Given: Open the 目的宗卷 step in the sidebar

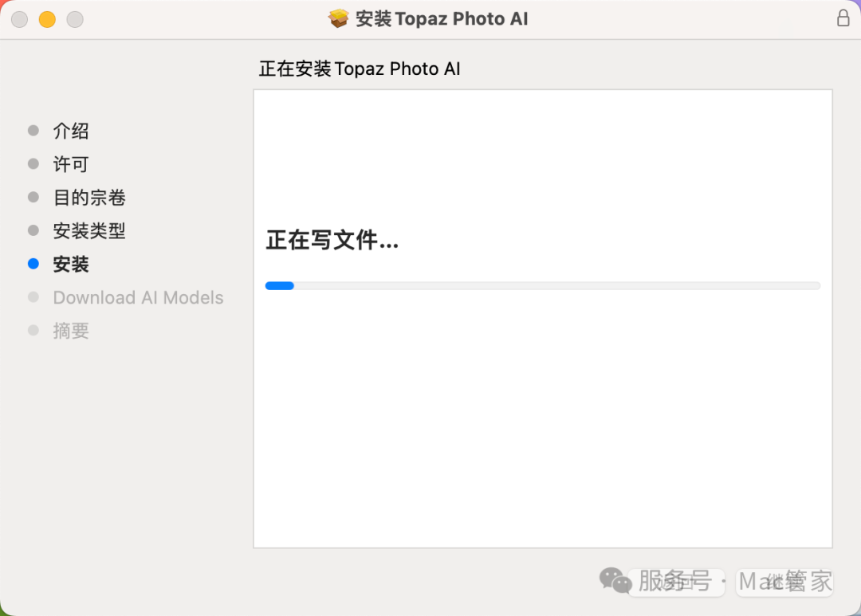Looking at the screenshot, I should coord(89,198).
